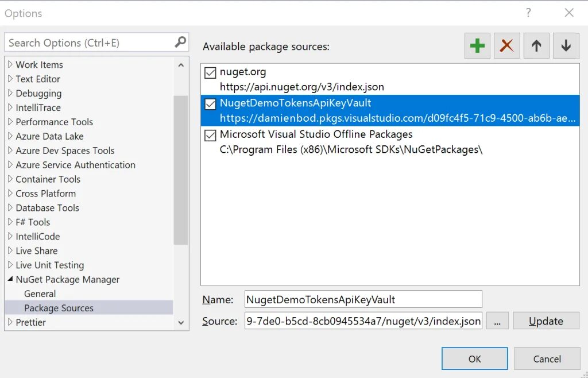588x378 pixels.
Task: Move package source down arrow
Action: tap(566, 46)
